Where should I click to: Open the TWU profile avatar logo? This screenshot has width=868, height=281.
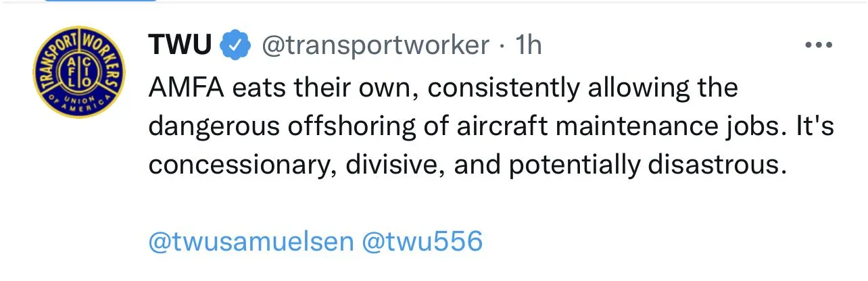(78, 74)
